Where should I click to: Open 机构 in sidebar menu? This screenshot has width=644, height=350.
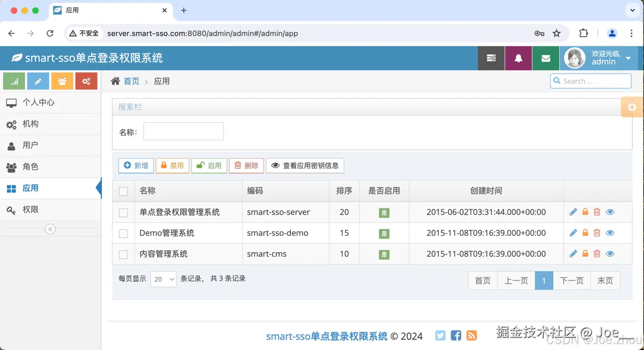coord(50,124)
